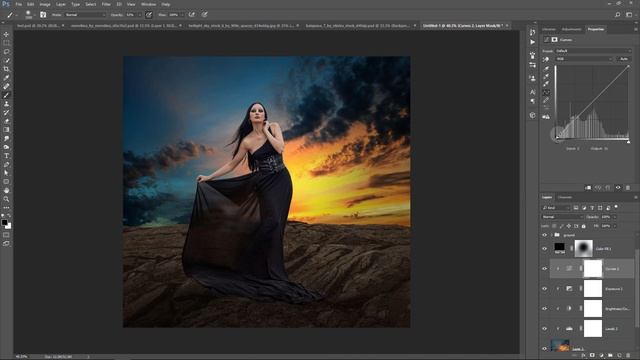Open the Curves Preset dropdown

593,51
